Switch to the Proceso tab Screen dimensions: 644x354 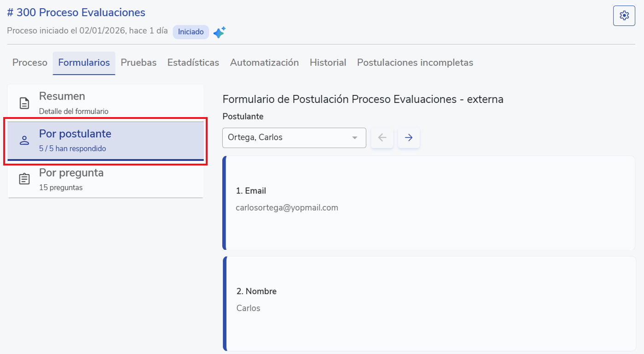(x=30, y=63)
